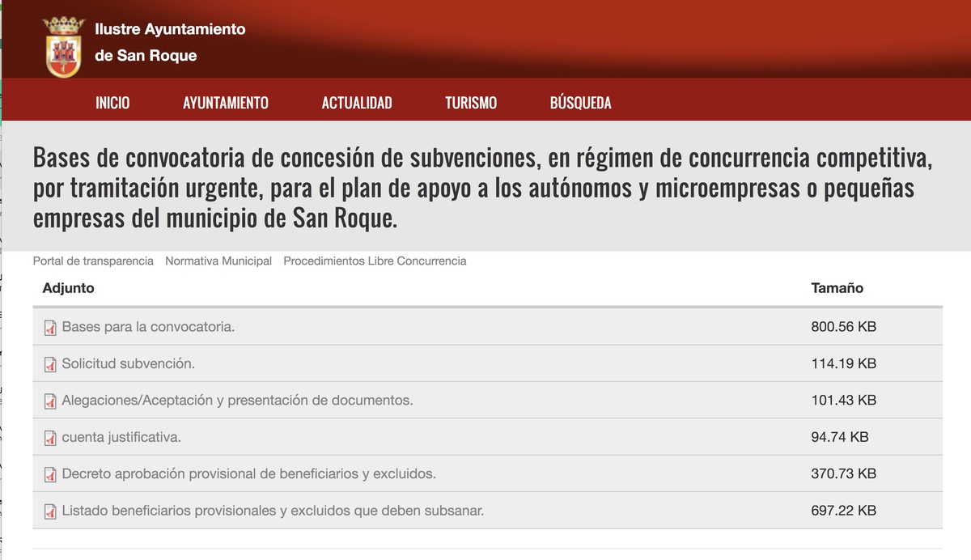This screenshot has width=971, height=560.
Task: Open the BÚSQUEDA menu item
Action: (581, 103)
